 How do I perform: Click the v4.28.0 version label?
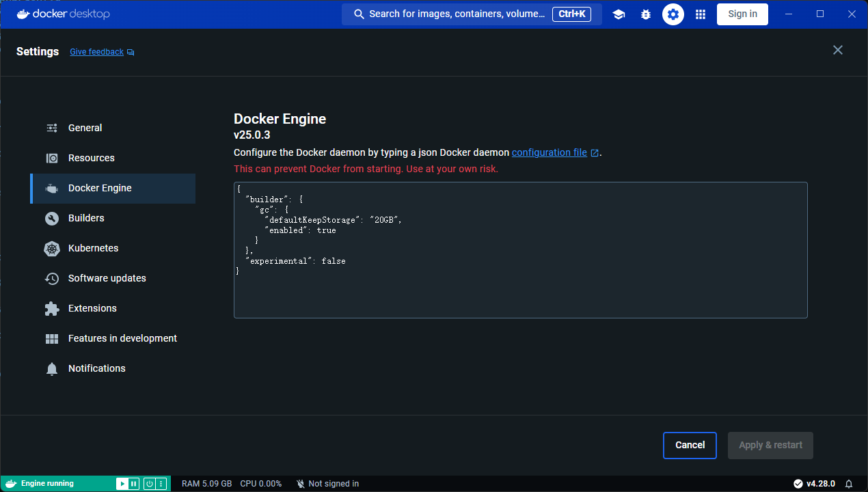pyautogui.click(x=820, y=484)
